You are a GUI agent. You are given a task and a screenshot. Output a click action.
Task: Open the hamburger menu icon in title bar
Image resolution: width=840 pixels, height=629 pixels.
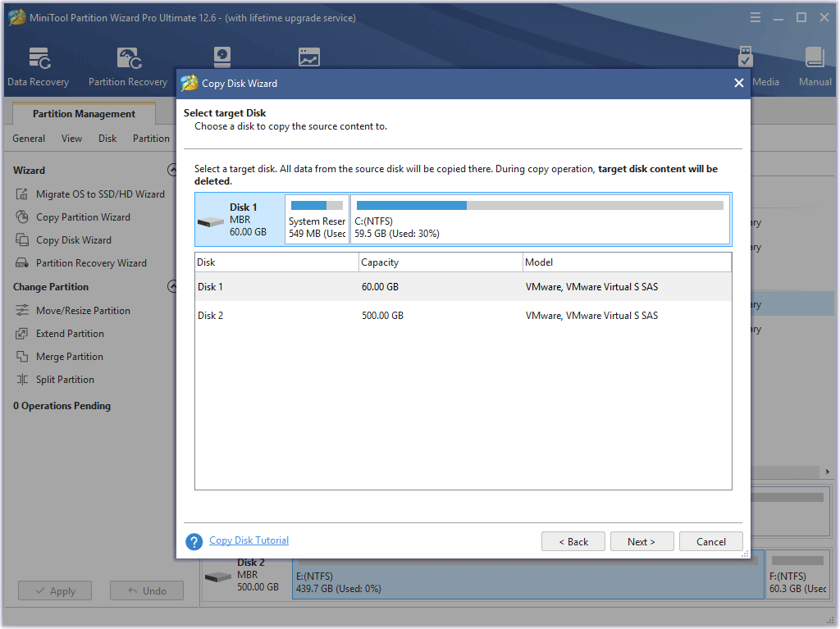[756, 18]
